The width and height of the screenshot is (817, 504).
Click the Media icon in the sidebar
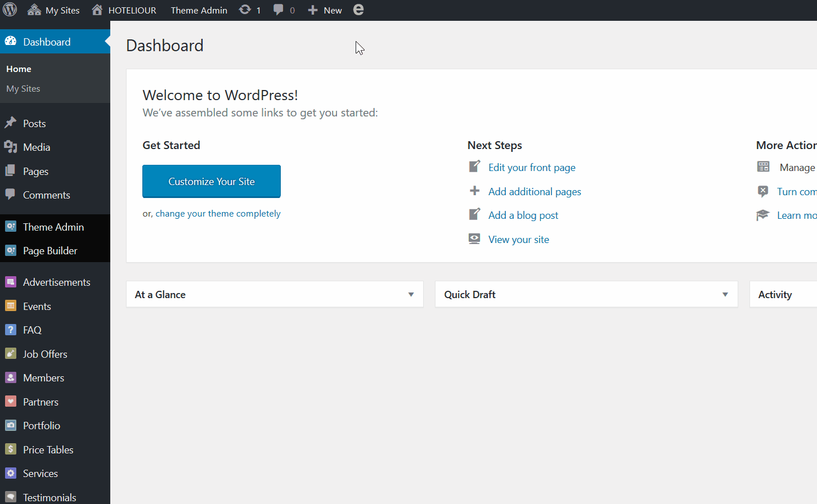point(11,147)
